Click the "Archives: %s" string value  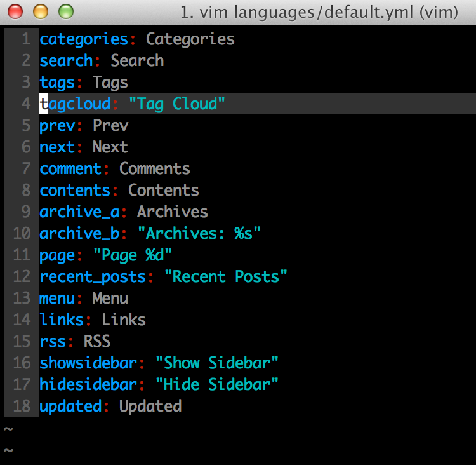click(199, 234)
